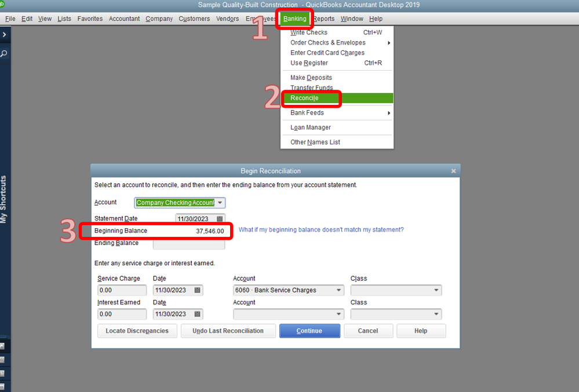Click the Service Charge amount field
This screenshot has width=579, height=392.
[122, 290]
